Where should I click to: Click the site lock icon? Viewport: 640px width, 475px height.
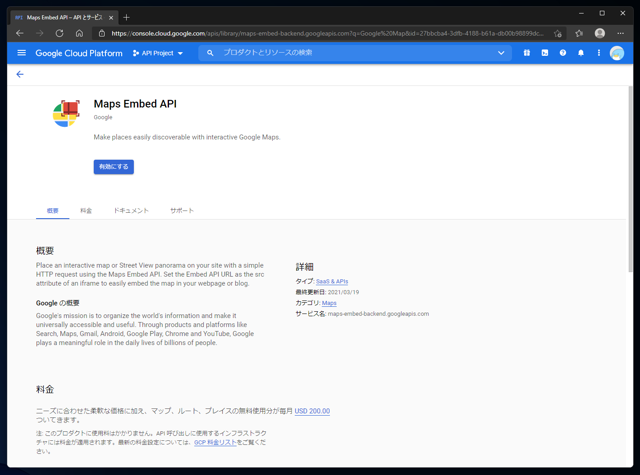pyautogui.click(x=102, y=33)
